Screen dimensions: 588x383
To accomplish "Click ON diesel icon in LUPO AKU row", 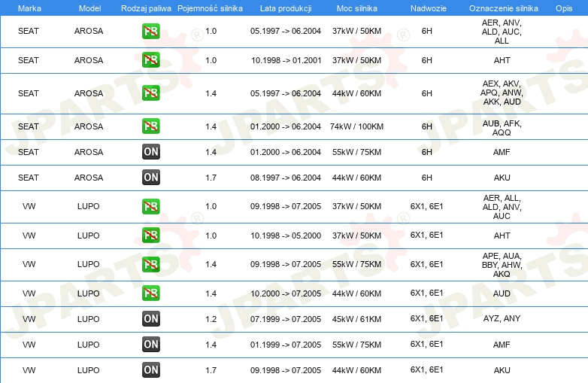I will (150, 369).
